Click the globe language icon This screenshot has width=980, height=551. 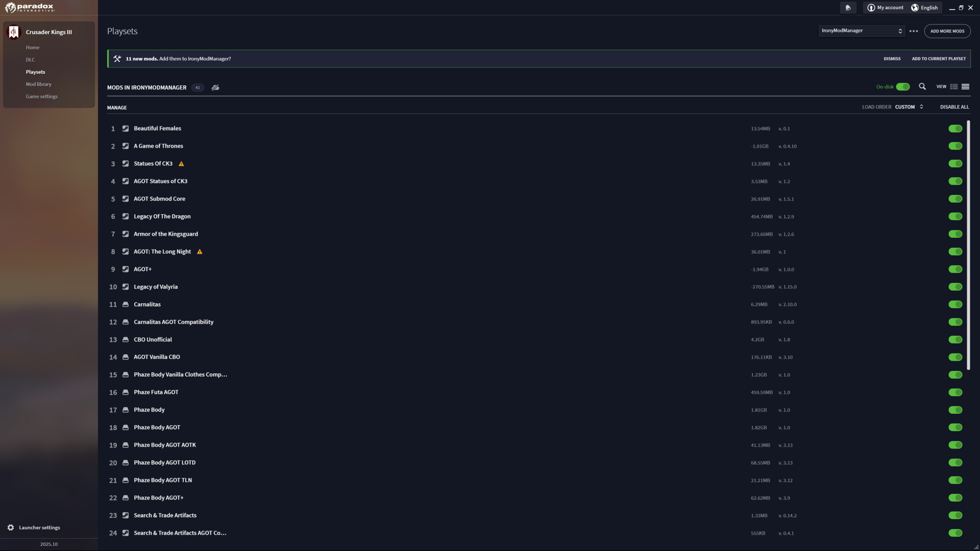[x=915, y=8]
